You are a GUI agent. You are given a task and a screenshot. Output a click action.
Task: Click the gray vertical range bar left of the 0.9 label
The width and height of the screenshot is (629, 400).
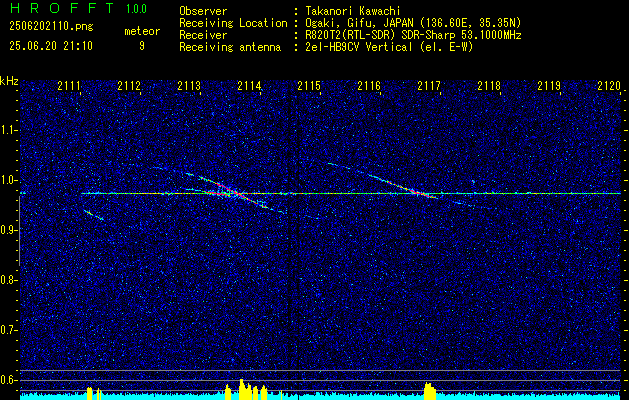point(19,231)
